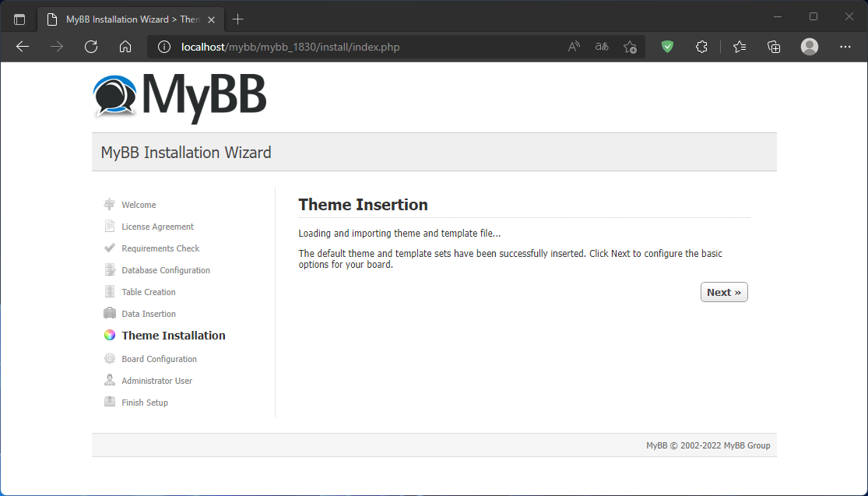Click the Theme Installation step label

tap(174, 336)
